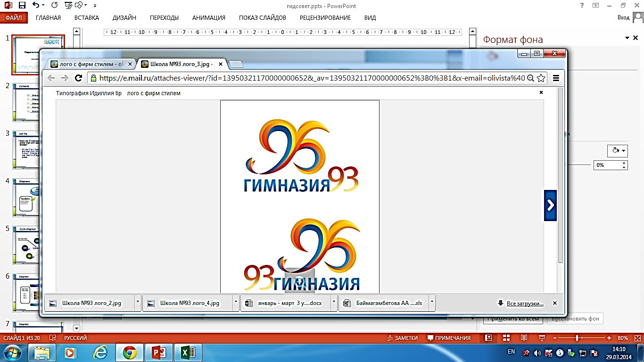
Task: Toggle ЗАМЕТКИ notes pane in status bar
Action: tap(403, 338)
